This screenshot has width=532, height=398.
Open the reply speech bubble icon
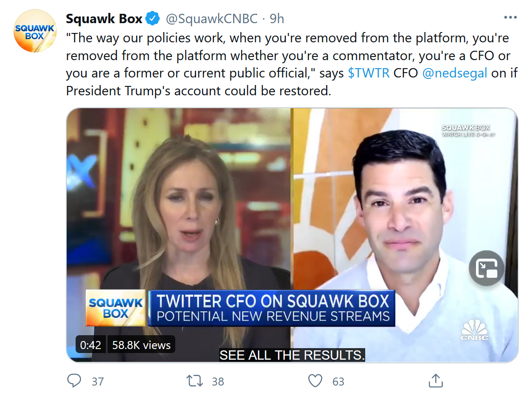(x=74, y=381)
